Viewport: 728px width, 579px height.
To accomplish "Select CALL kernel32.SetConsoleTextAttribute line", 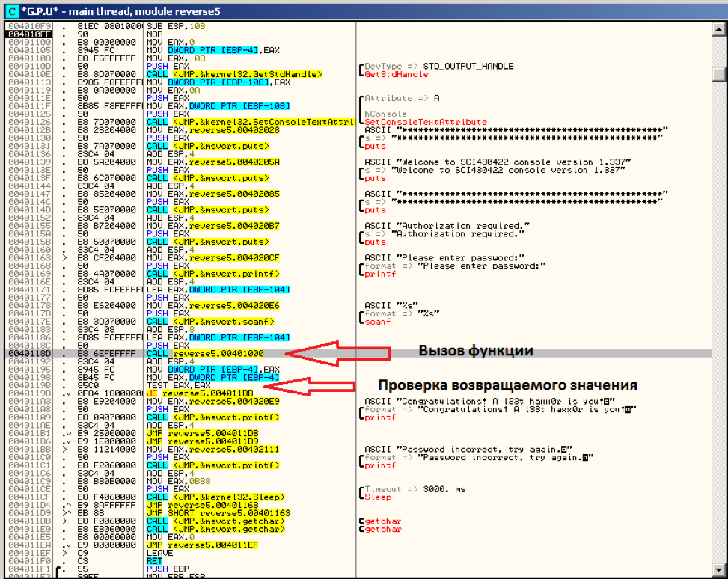I will pyautogui.click(x=251, y=122).
